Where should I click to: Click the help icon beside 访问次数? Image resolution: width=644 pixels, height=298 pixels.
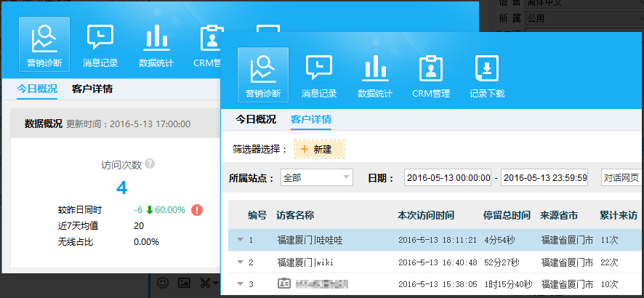tap(150, 164)
